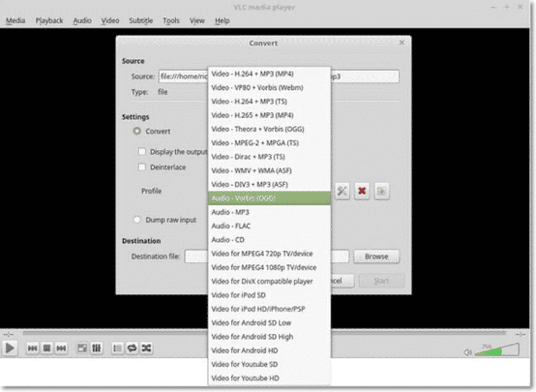Open the Subtitle menu
Screen dimensions: 536x392
140,20
